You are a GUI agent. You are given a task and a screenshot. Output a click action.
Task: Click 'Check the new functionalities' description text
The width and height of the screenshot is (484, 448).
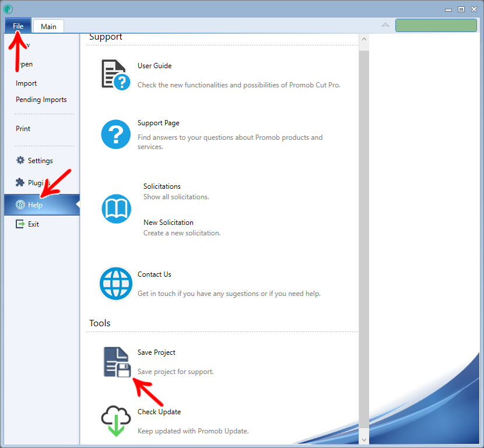(x=239, y=85)
